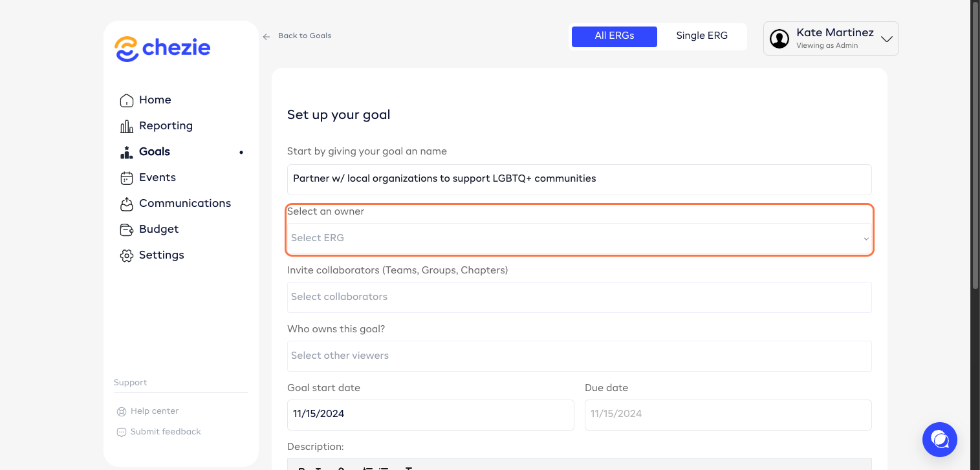Open the Select collaborators dropdown
Screen dimensions: 980x470
[579, 297]
